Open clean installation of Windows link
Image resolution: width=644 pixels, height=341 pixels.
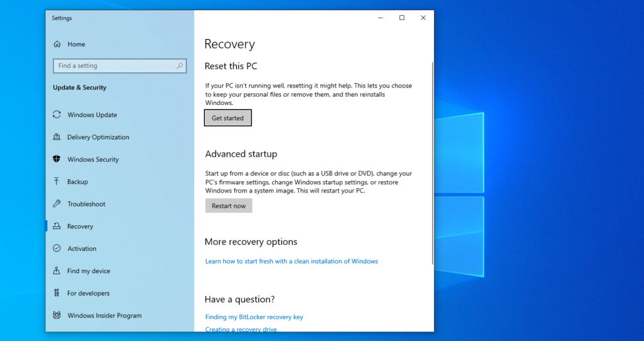(291, 261)
